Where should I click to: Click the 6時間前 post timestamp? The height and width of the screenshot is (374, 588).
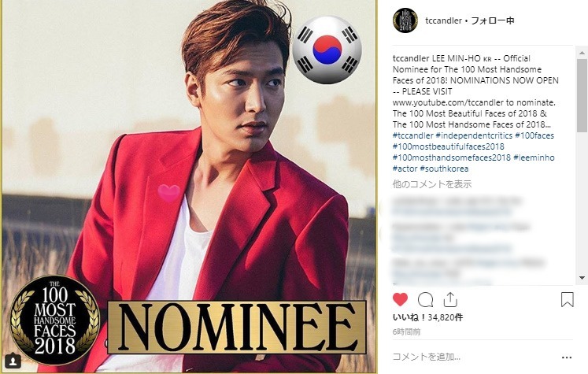(406, 332)
